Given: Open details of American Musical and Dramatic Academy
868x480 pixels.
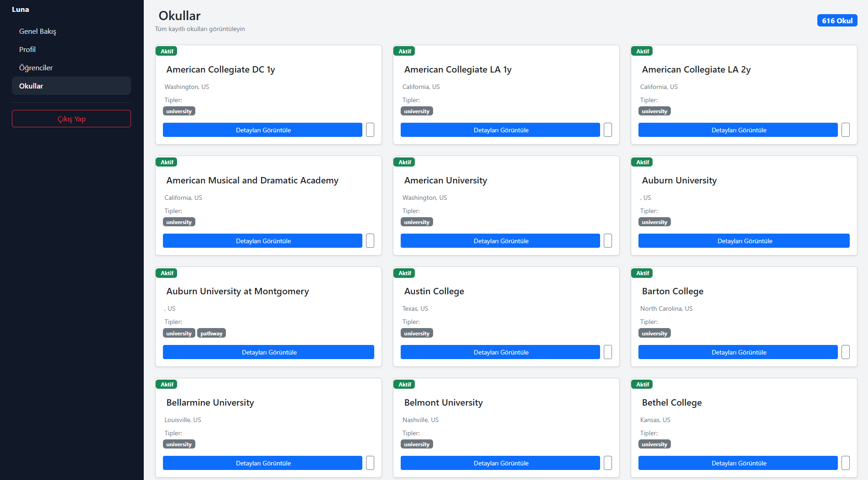Looking at the screenshot, I should tap(262, 241).
